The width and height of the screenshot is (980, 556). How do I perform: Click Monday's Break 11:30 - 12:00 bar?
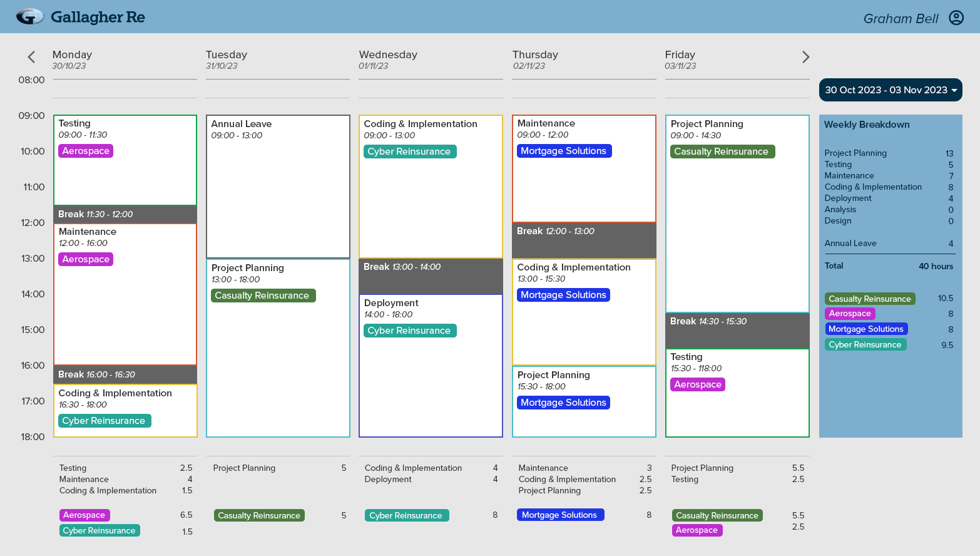pyautogui.click(x=125, y=214)
